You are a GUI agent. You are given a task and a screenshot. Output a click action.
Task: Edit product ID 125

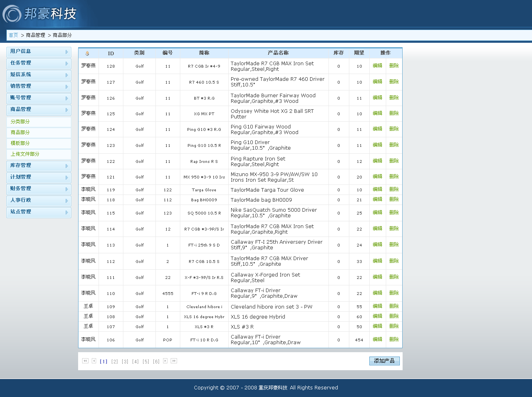pyautogui.click(x=377, y=113)
